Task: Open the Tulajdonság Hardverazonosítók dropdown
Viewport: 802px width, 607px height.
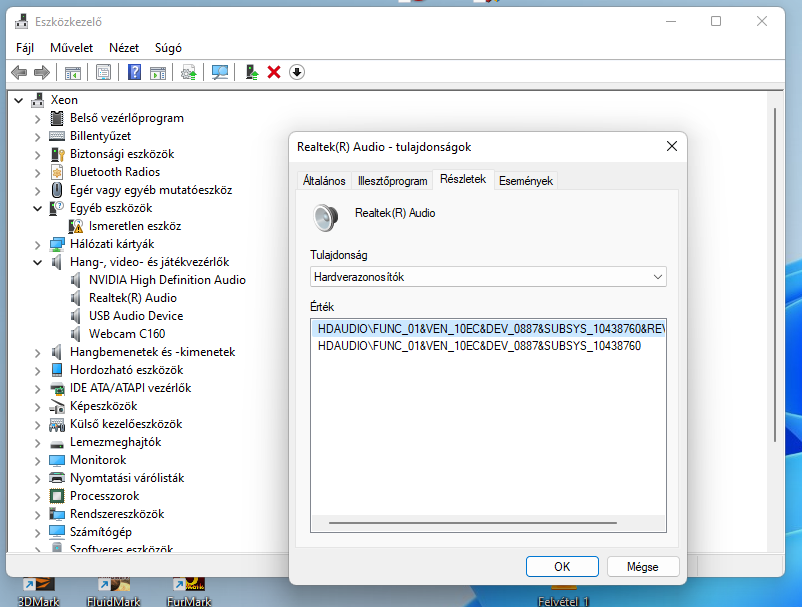Action: point(488,277)
